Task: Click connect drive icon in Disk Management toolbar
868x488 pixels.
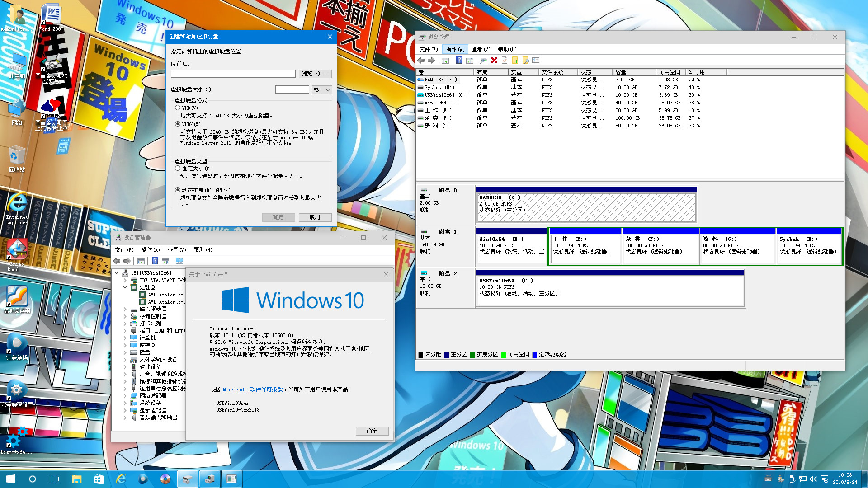Action: tap(483, 60)
